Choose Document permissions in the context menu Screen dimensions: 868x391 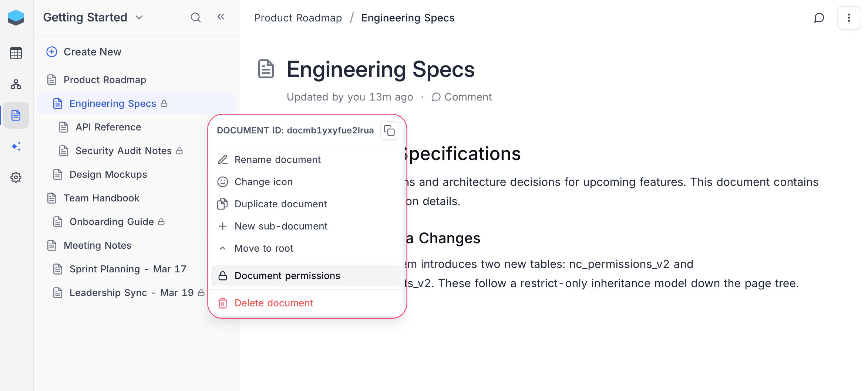click(287, 275)
